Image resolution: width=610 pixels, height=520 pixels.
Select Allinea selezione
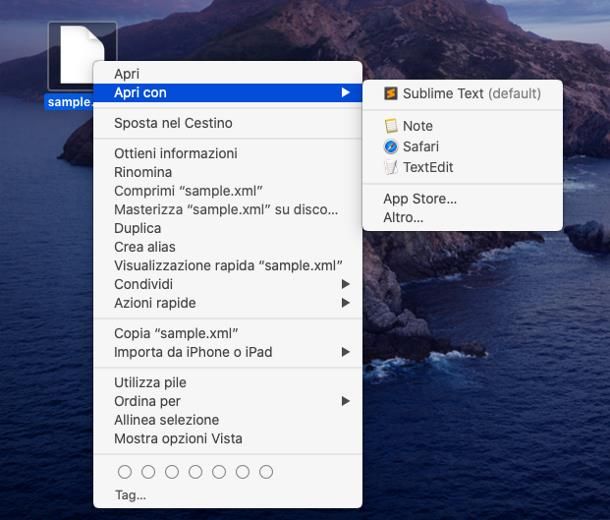[x=228, y=420]
